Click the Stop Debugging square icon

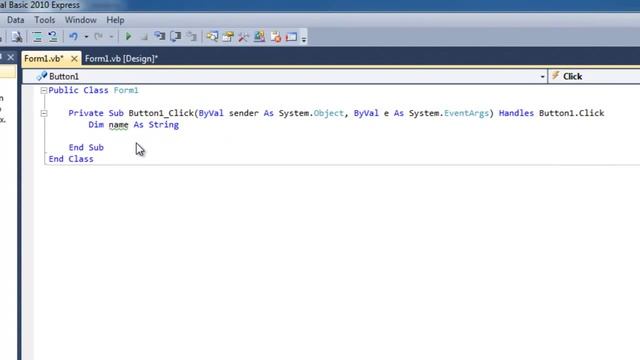point(144,38)
